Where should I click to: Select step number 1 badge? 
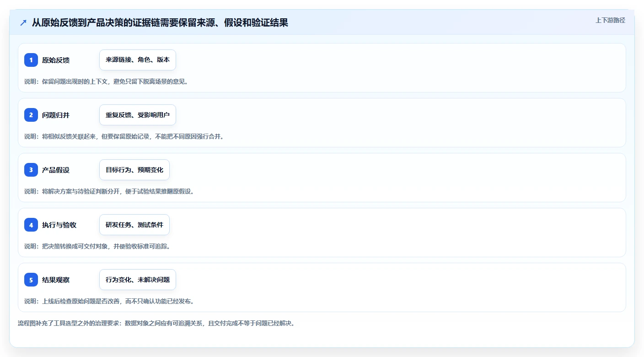point(31,60)
